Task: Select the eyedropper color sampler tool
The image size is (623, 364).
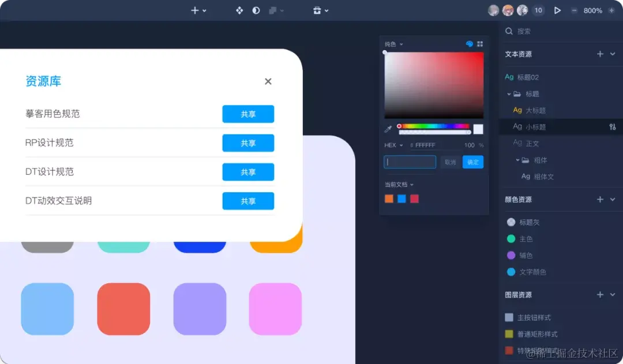Action: [x=388, y=129]
